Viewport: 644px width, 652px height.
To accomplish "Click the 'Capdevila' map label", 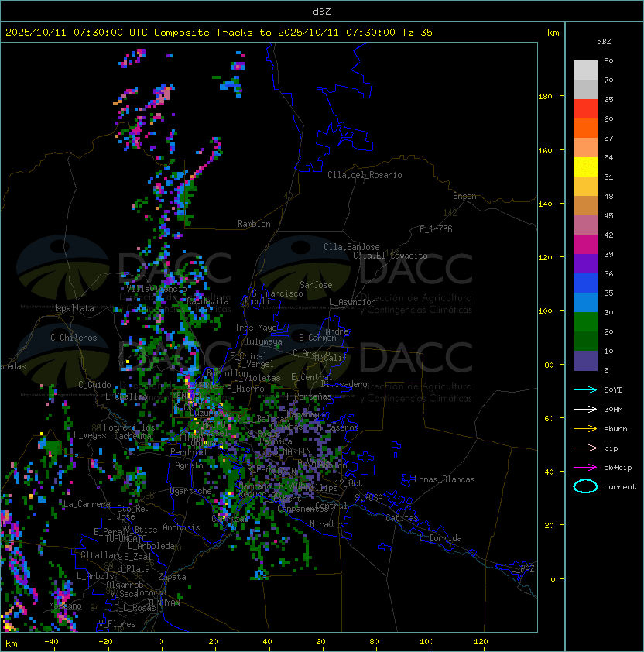I will click(207, 301).
